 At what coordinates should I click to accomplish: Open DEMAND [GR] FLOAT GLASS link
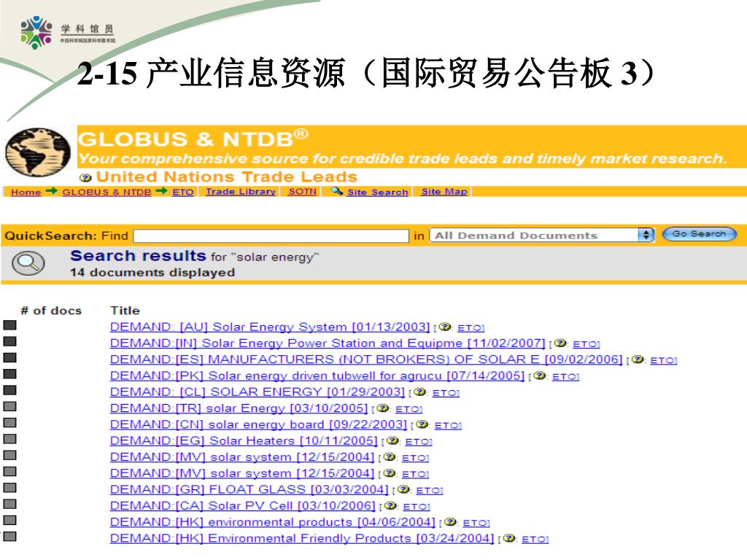(x=249, y=489)
